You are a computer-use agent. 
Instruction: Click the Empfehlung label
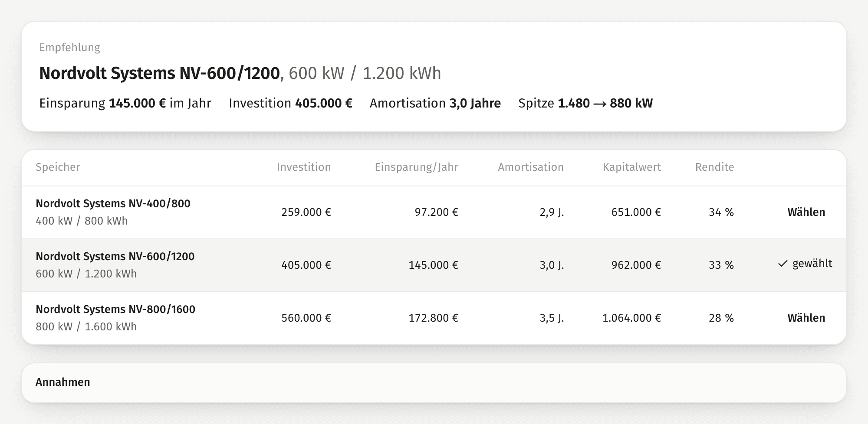point(70,48)
